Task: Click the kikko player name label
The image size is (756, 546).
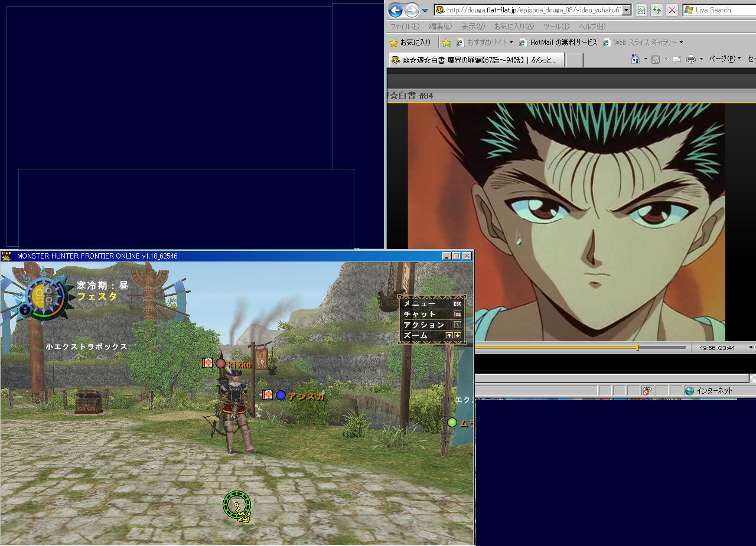Action: click(x=239, y=365)
